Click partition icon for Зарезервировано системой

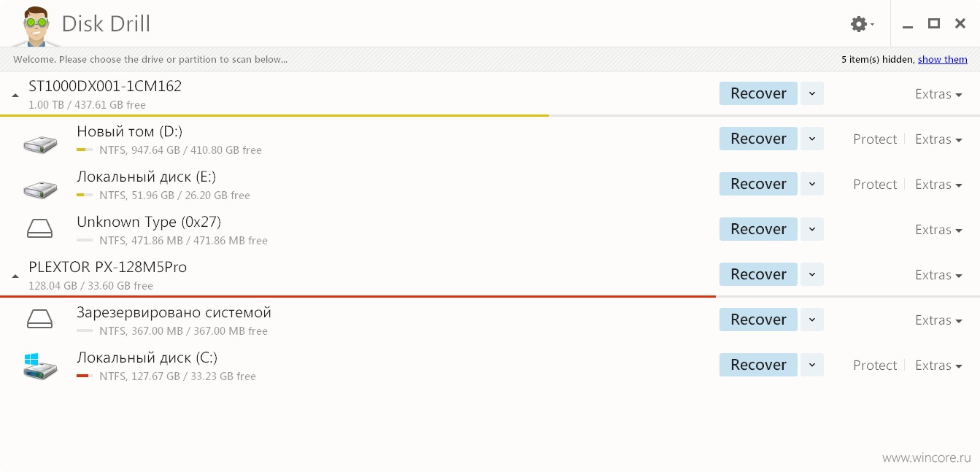pyautogui.click(x=40, y=320)
